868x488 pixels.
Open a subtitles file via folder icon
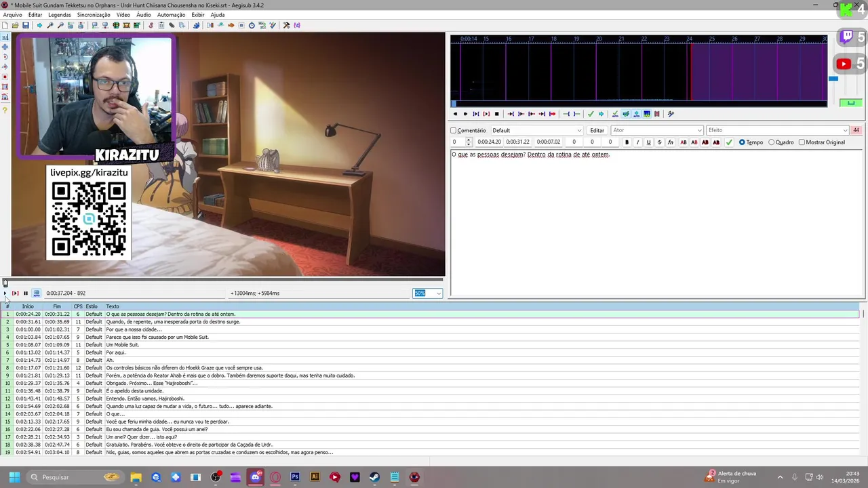coord(15,25)
